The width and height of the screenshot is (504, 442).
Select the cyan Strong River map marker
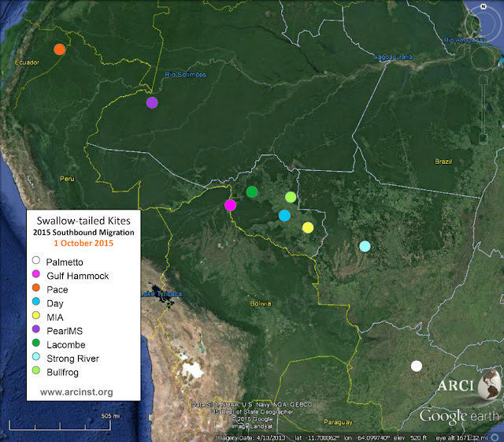click(x=365, y=247)
